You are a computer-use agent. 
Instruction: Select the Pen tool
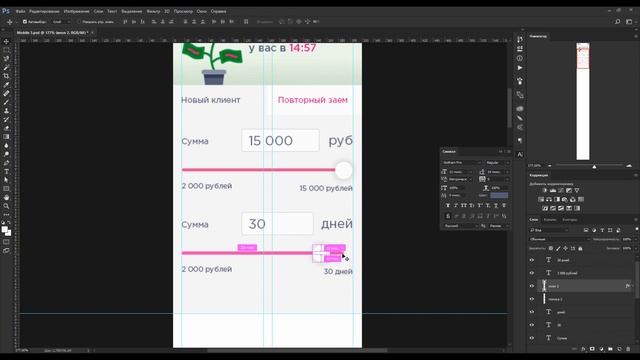point(6,163)
